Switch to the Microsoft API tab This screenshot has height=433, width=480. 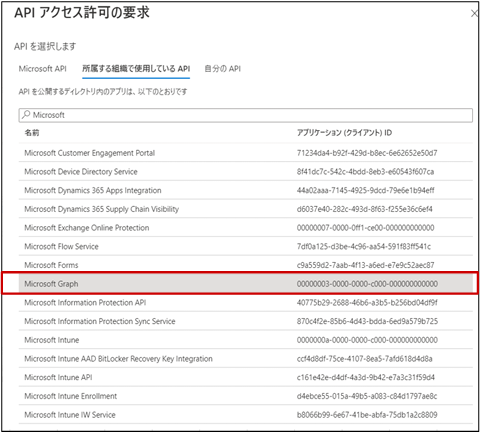click(x=42, y=69)
